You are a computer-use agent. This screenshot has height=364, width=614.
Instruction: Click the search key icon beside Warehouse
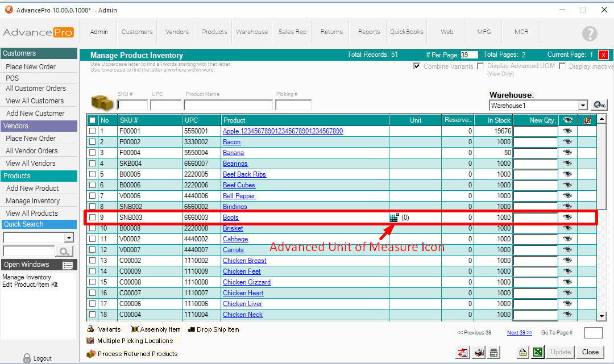(x=599, y=105)
